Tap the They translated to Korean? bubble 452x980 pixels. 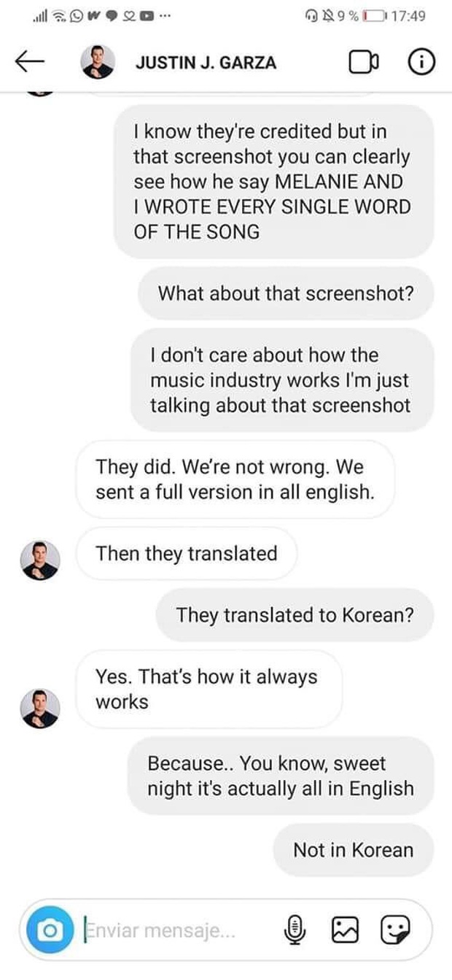[295, 615]
